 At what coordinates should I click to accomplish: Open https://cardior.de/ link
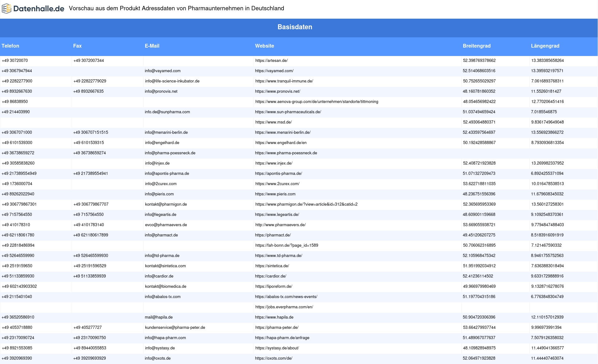click(x=271, y=276)
